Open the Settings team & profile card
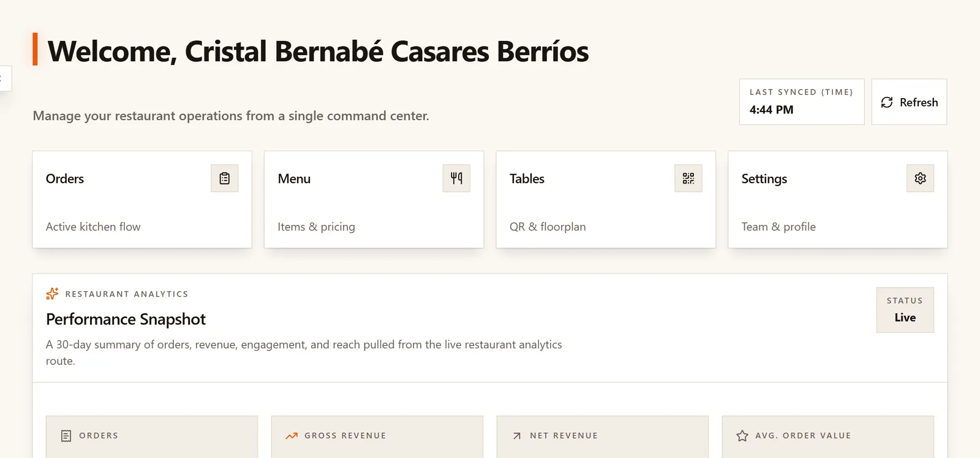The width and height of the screenshot is (980, 458). click(x=837, y=200)
